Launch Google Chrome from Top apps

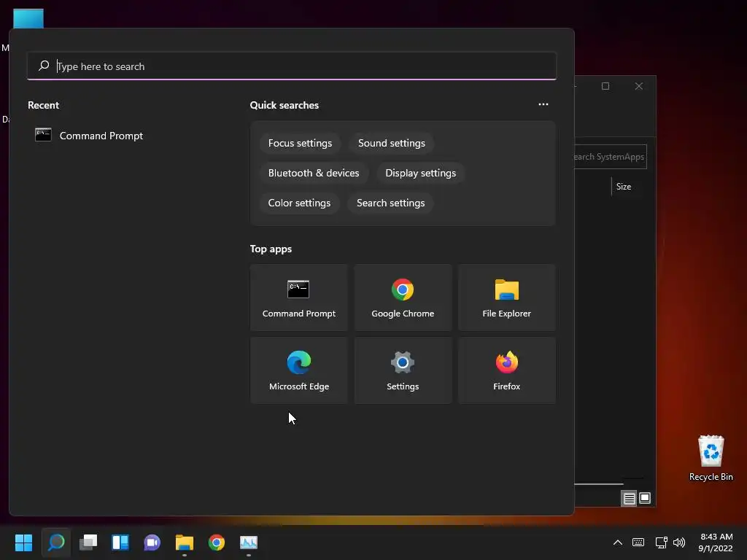point(403,297)
